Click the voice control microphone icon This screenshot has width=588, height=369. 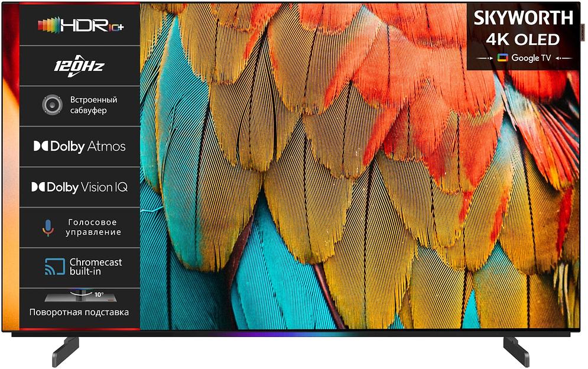(x=48, y=228)
